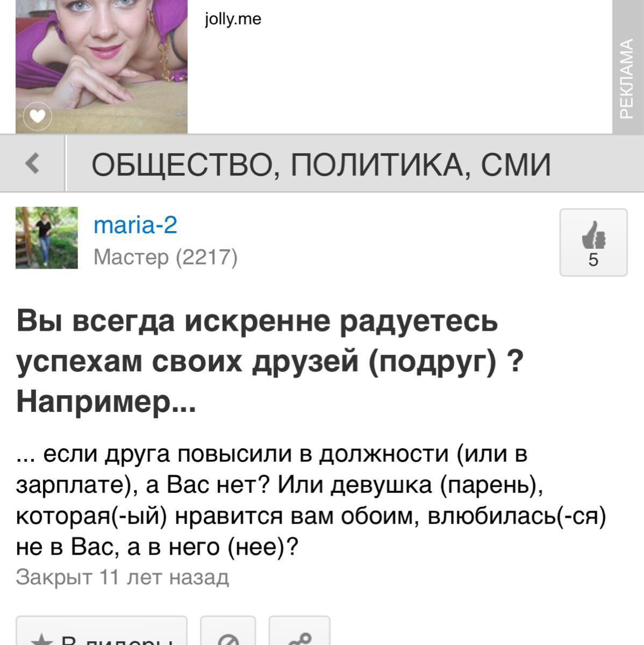This screenshot has width=644, height=645.
Task: Click the question body text about друга повысили в должности
Action: click(x=311, y=500)
